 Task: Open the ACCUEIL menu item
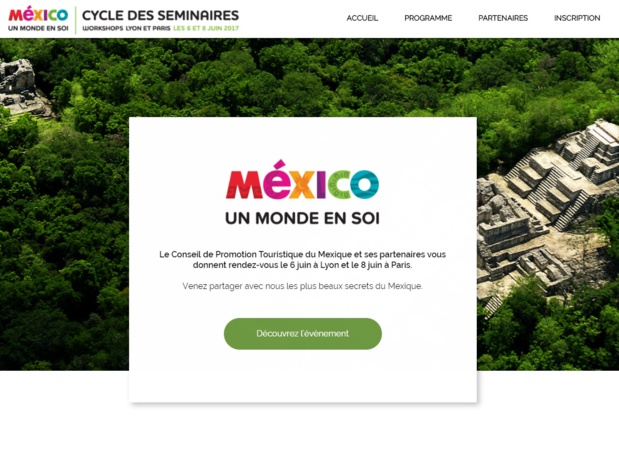(x=362, y=18)
